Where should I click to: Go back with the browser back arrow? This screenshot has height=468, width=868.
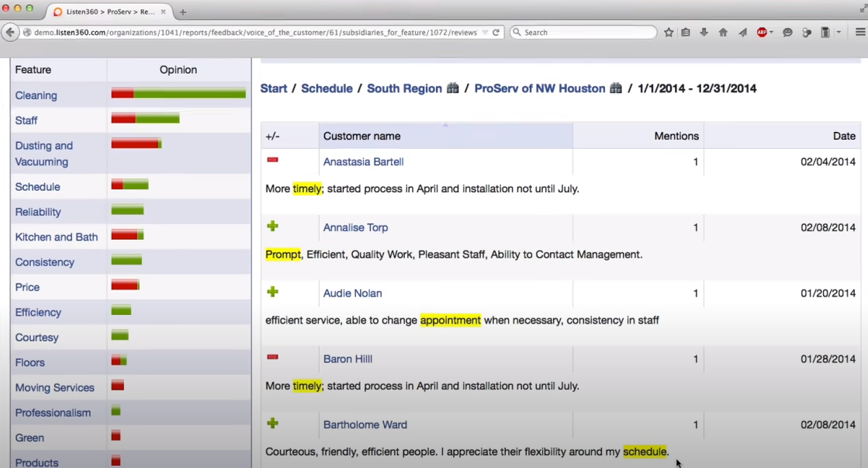10,33
